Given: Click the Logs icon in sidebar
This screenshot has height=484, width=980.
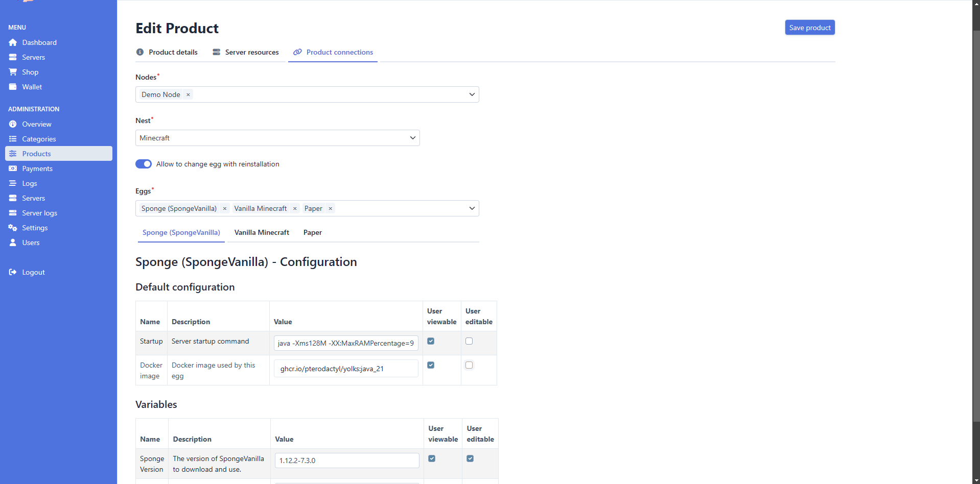Looking at the screenshot, I should [x=13, y=183].
